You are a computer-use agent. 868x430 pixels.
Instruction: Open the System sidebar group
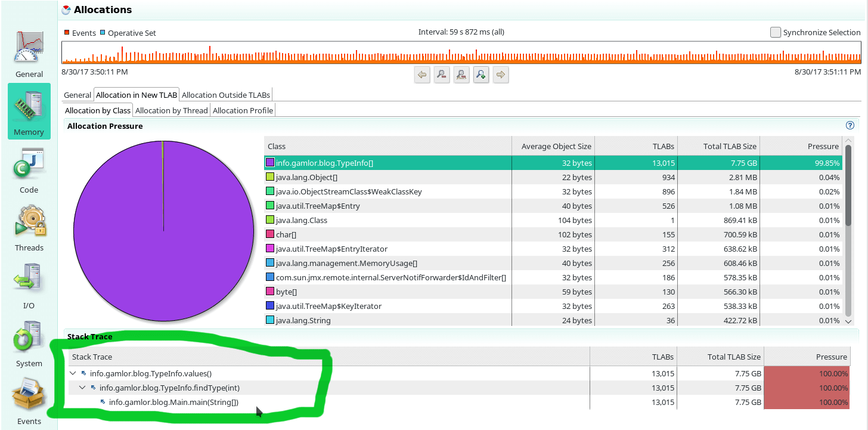tap(29, 344)
